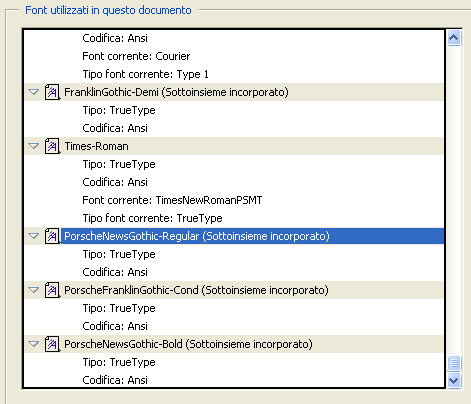The height and width of the screenshot is (404, 471).
Task: Click the font icon beside PorscheFranklinGothic-Cond
Action: 52,290
